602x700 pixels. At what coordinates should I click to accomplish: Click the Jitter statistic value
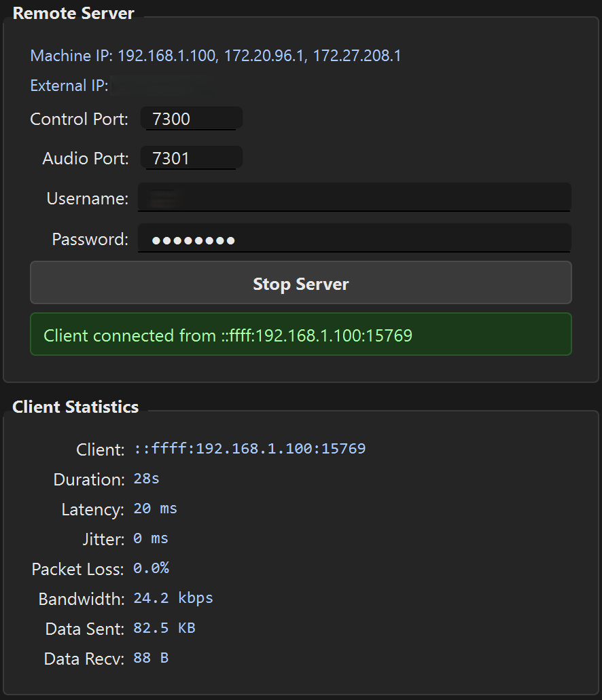click(x=150, y=538)
